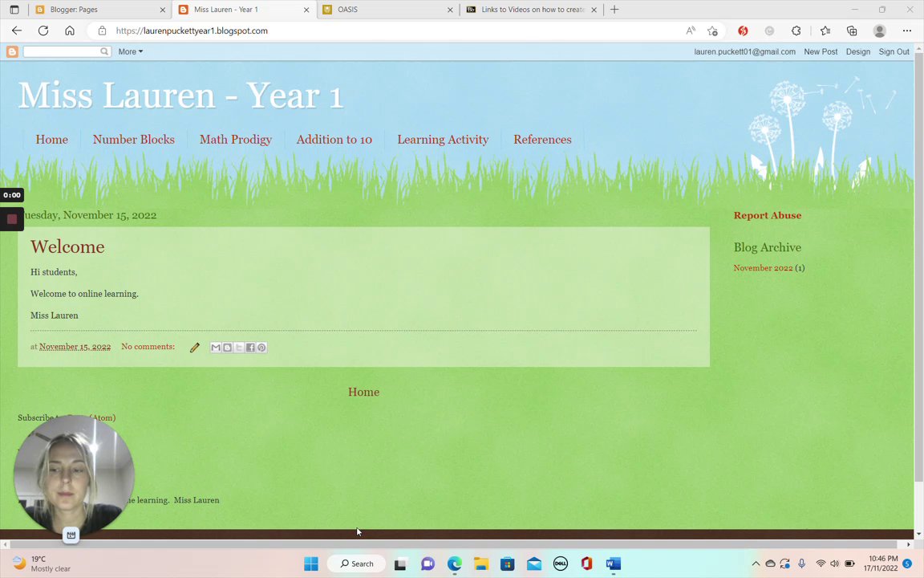Open Microsoft Store from taskbar
Viewport: 924px width, 578px height.
(x=508, y=564)
